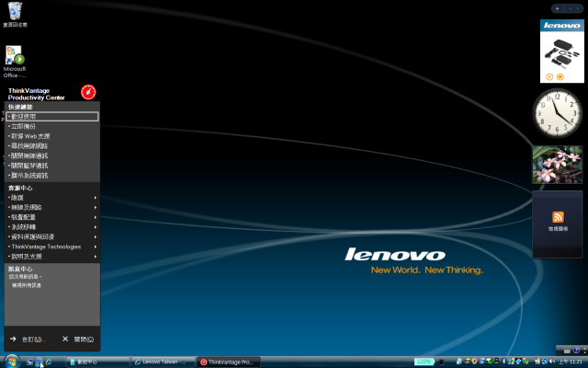This screenshot has height=368, width=588.
Task: Expand the 維護 submenu arrow
Action: point(96,198)
